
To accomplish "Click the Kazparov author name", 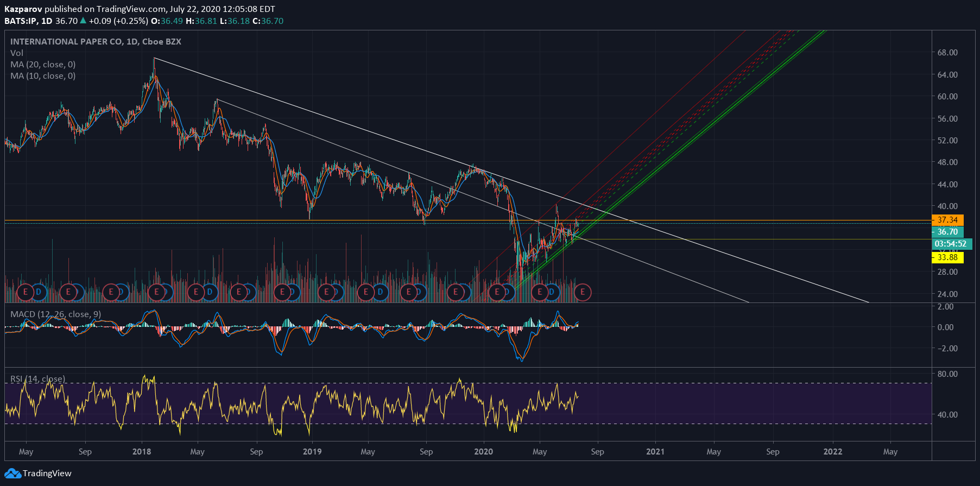I will pos(23,9).
